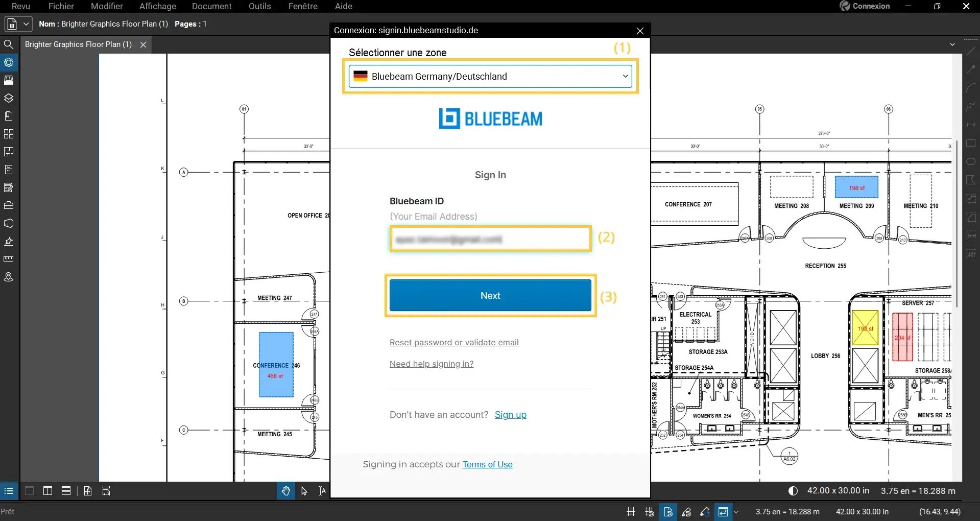This screenshot has height=521, width=980.
Task: Open the search panel
Action: click(9, 44)
